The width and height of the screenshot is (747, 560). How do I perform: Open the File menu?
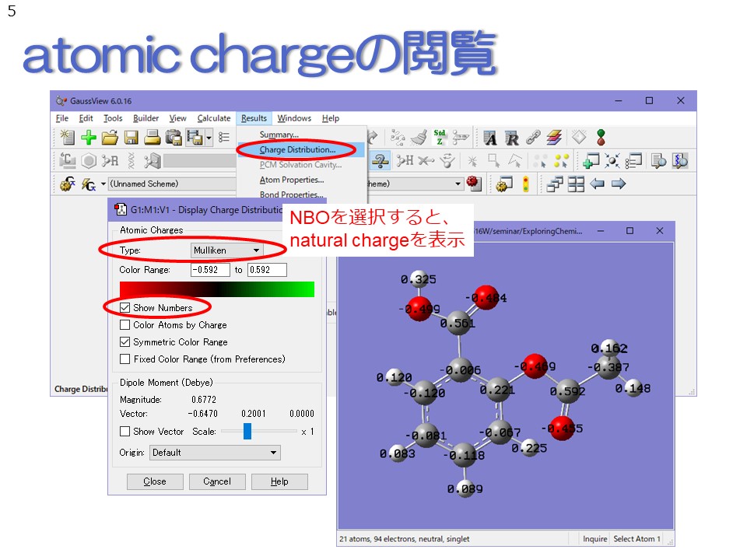tap(62, 118)
